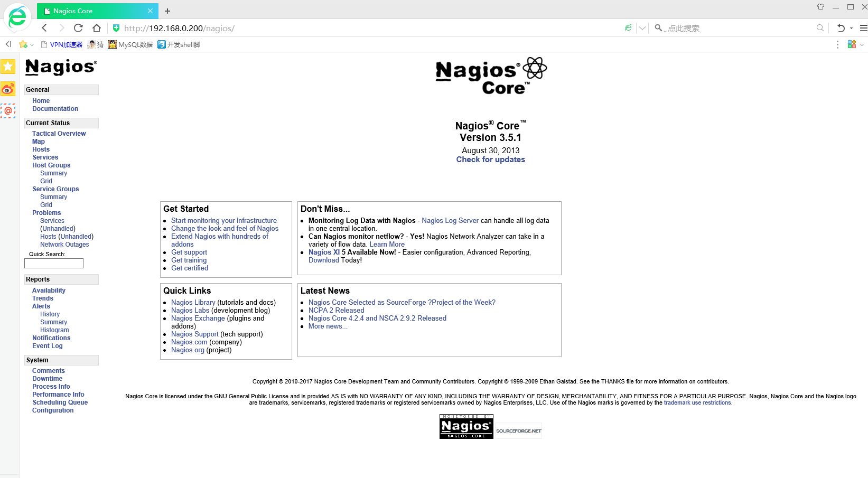Focus the Quick Search field

tap(54, 263)
